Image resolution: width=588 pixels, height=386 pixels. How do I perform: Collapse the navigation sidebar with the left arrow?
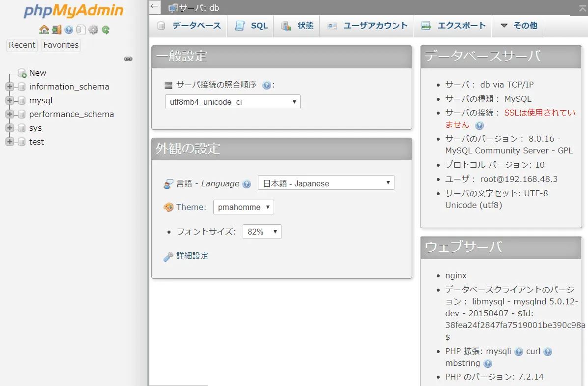(x=154, y=6)
